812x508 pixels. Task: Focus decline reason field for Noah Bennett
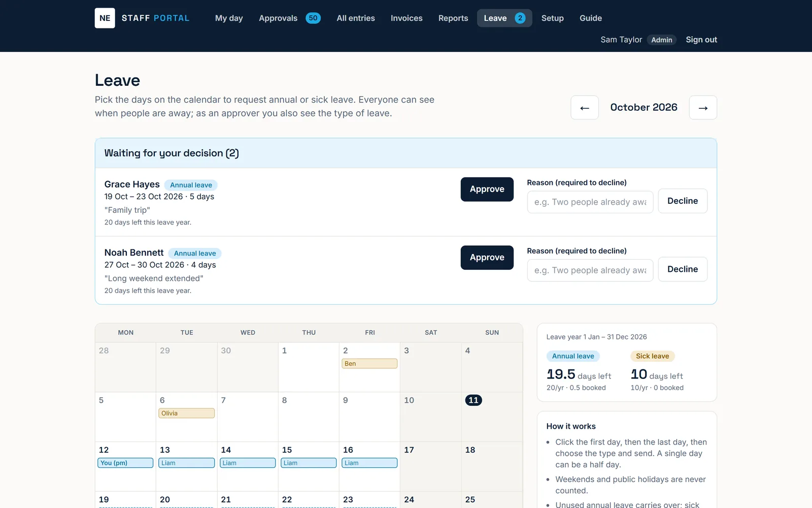point(590,270)
